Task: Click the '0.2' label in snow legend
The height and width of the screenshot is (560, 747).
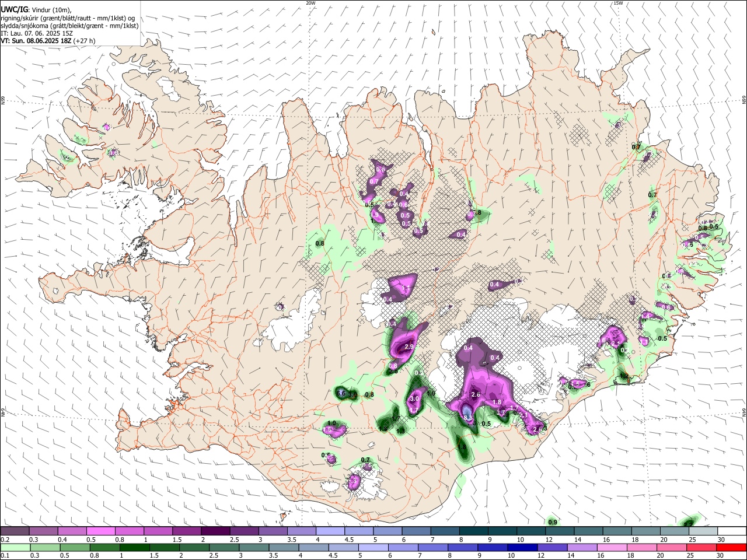Action: 5,540
